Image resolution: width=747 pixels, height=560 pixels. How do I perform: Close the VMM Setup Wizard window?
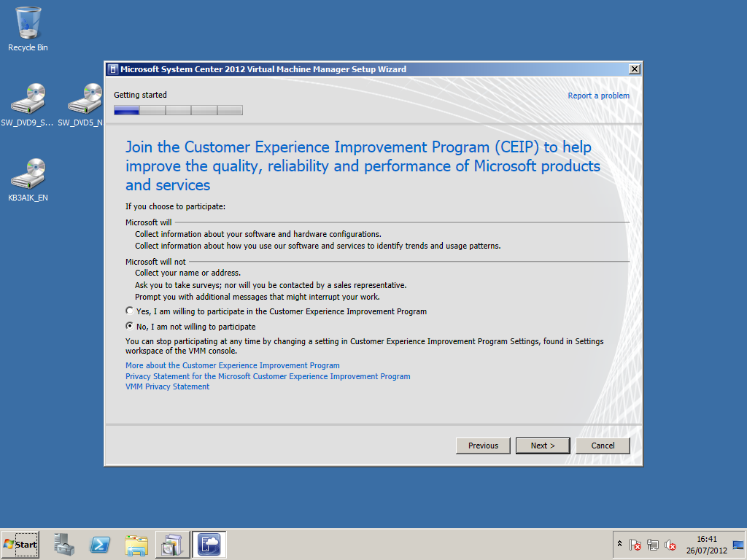tap(634, 69)
